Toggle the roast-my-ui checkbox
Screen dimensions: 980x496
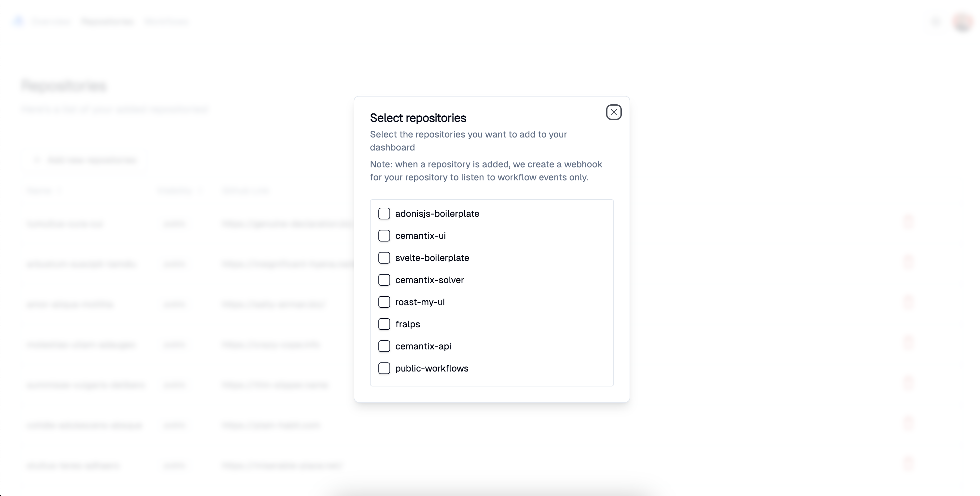tap(384, 302)
